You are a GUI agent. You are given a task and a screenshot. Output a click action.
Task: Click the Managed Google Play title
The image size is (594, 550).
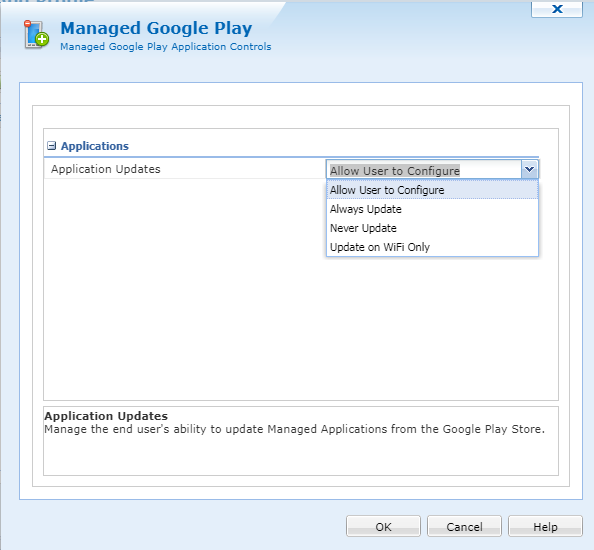point(156,28)
